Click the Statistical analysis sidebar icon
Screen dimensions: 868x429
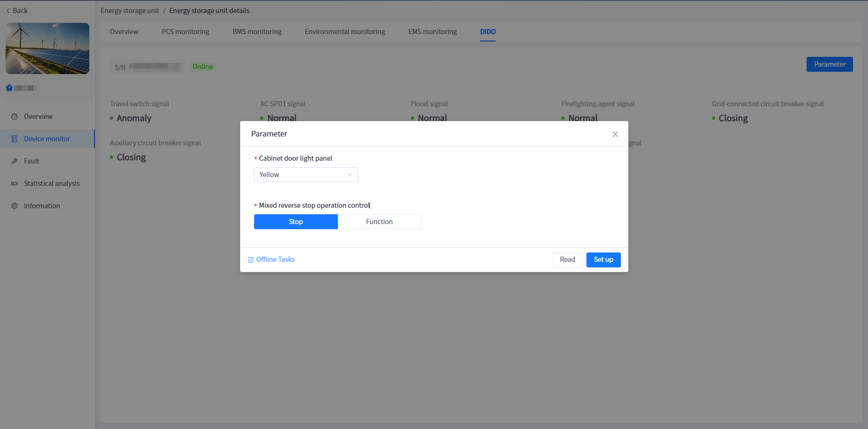(14, 184)
